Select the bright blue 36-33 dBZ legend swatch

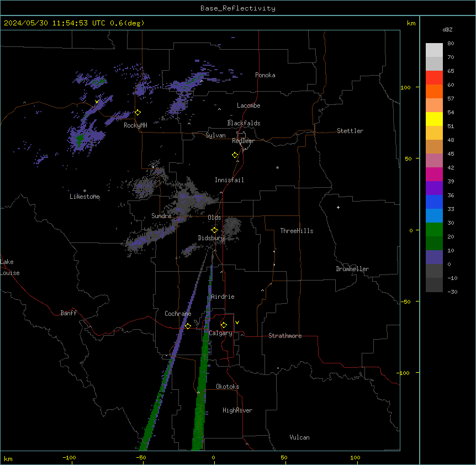click(x=434, y=202)
